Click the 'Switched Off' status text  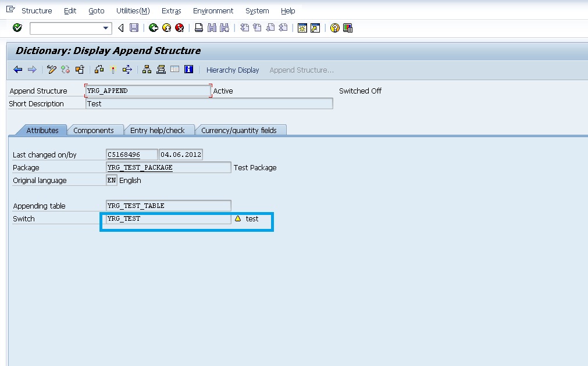[361, 91]
